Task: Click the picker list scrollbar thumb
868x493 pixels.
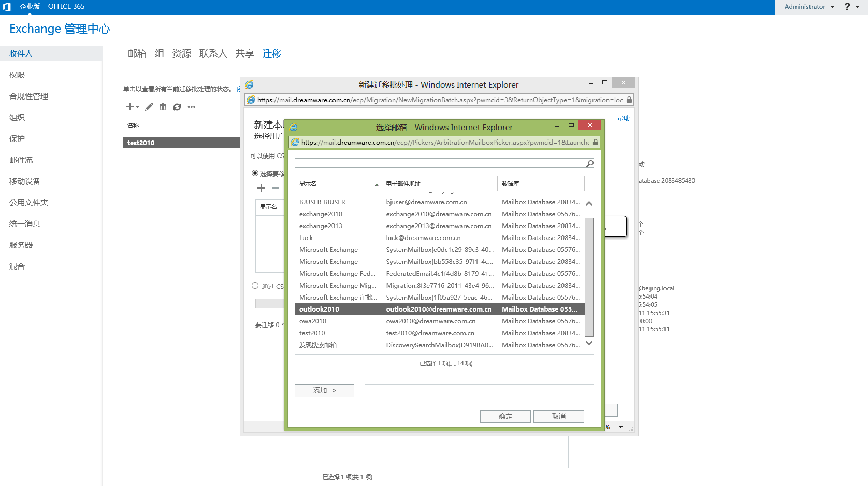Action: [x=589, y=277]
